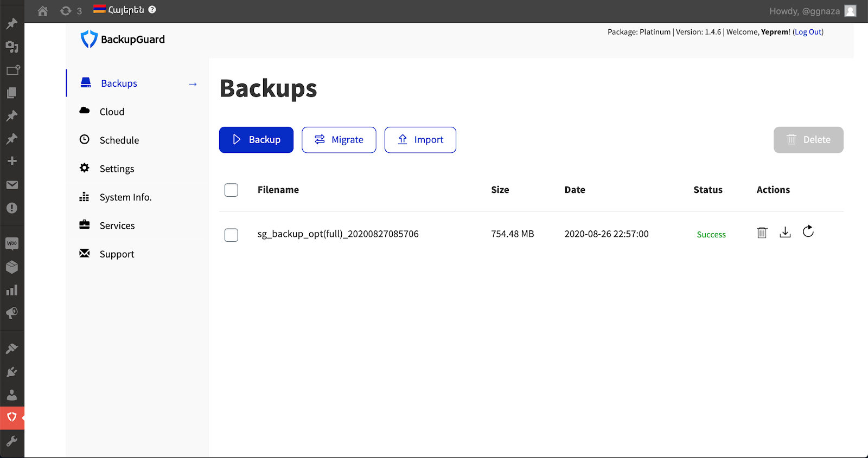Screen dimensions: 868x458
Task: Click the updates icon showing 3
Action: coord(71,11)
